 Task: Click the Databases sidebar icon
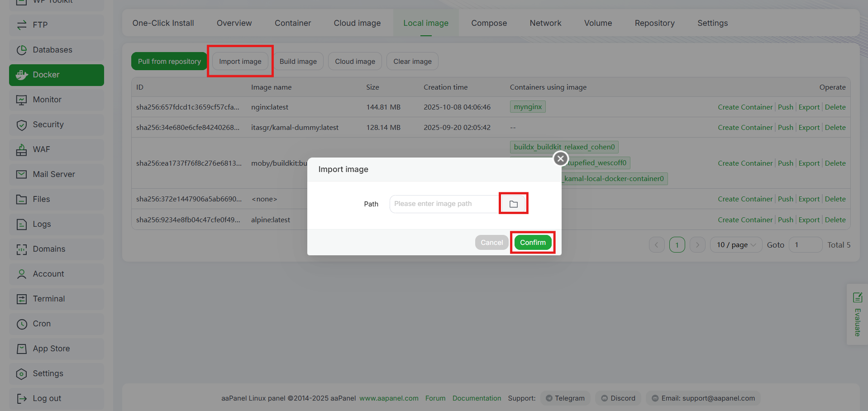[22, 50]
